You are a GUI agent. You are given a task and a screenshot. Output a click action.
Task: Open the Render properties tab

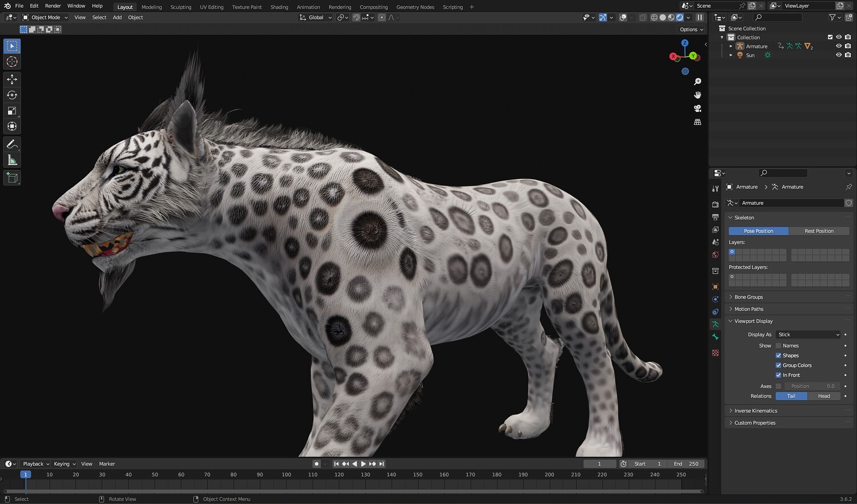tap(715, 204)
